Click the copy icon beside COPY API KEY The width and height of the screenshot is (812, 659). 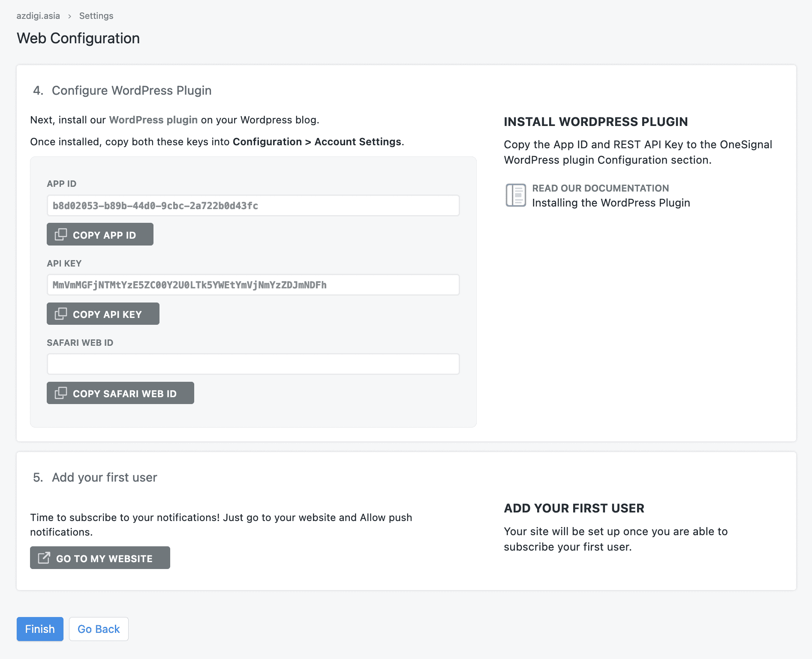[61, 314]
